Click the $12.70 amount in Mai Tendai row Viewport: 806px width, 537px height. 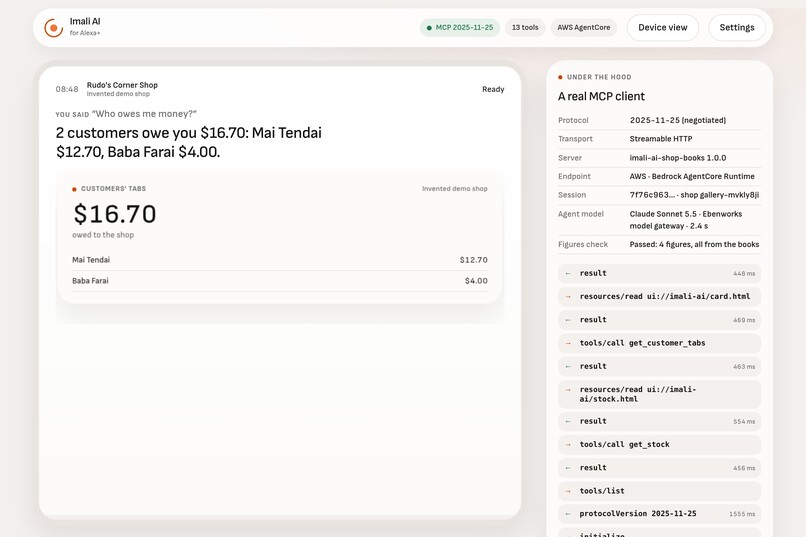click(473, 260)
